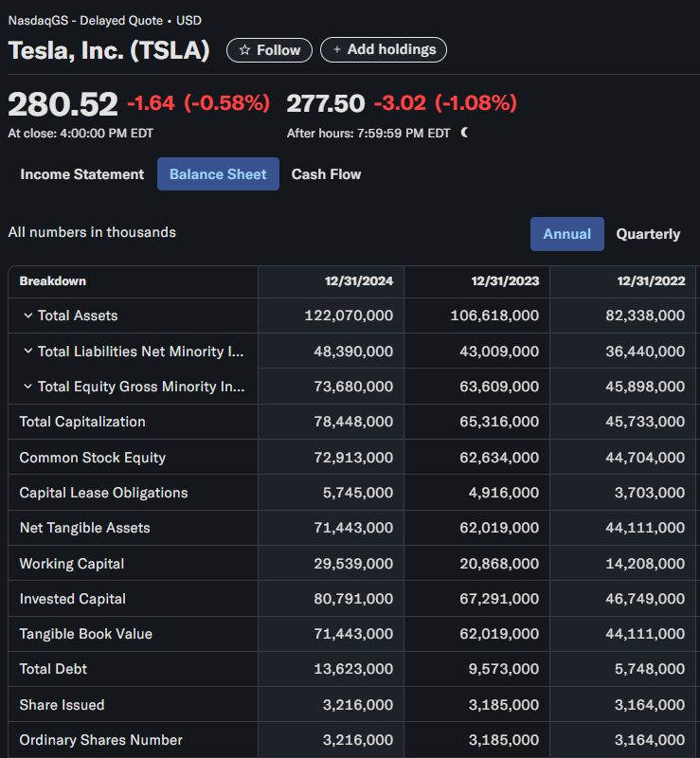Click Ordinary Shares Number row label

tap(101, 740)
